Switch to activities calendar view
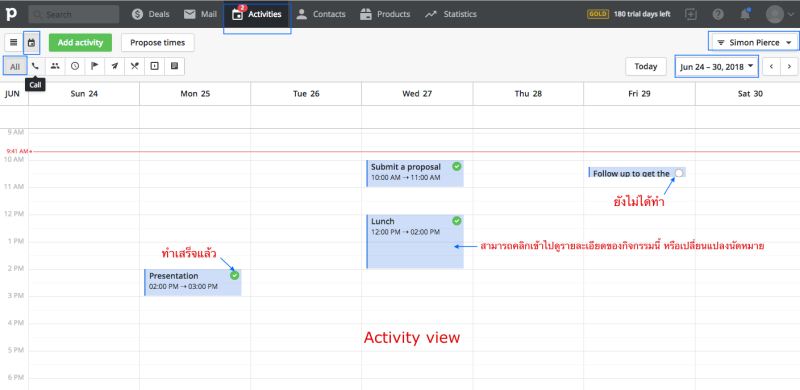This screenshot has width=800, height=390. click(32, 43)
